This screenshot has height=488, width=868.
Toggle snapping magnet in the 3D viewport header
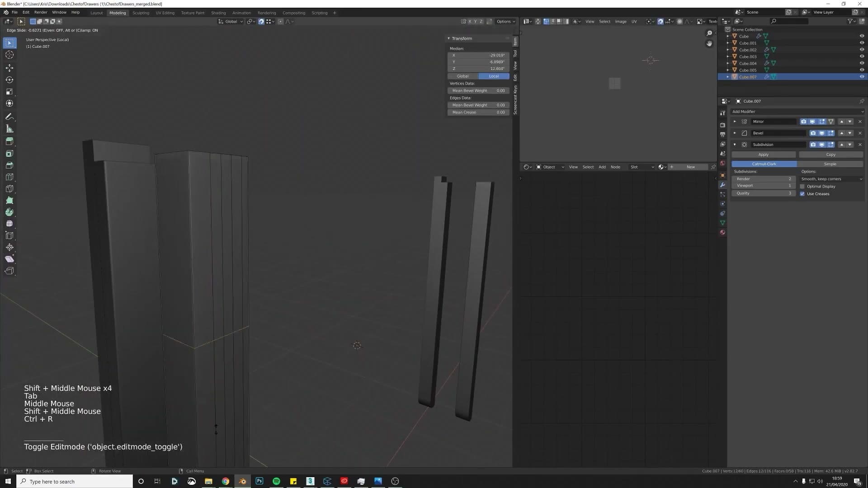261,21
